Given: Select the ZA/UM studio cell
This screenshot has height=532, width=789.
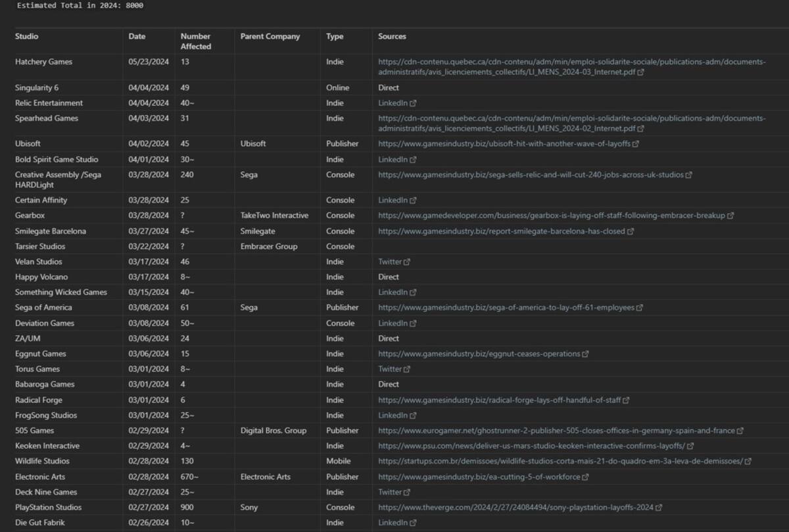Looking at the screenshot, I should [x=28, y=339].
